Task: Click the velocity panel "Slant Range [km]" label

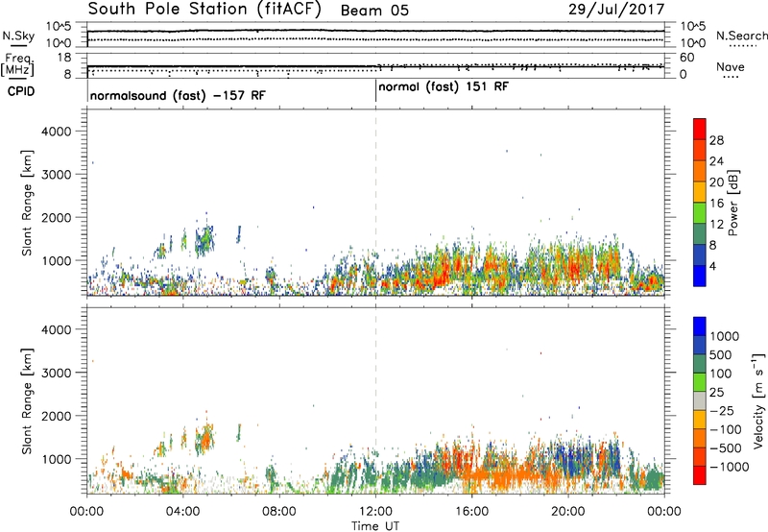Action: click(x=27, y=401)
